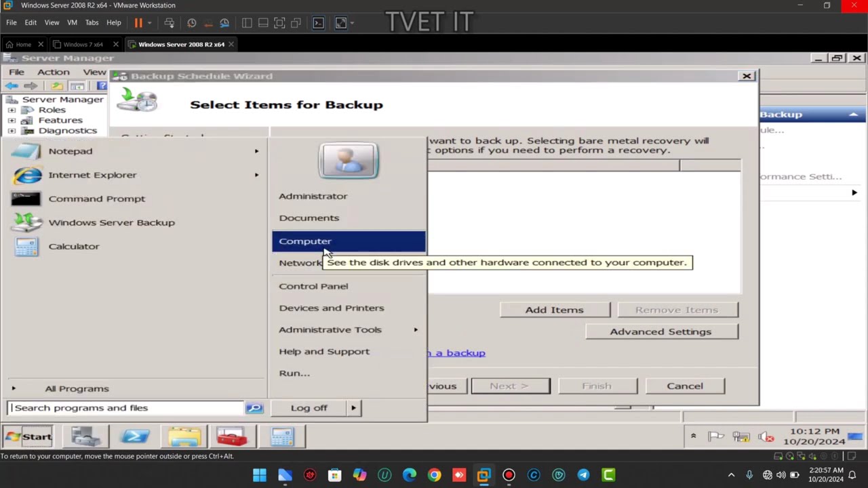The image size is (868, 488).
Task: Switch to VMware Home tab
Action: (x=24, y=44)
